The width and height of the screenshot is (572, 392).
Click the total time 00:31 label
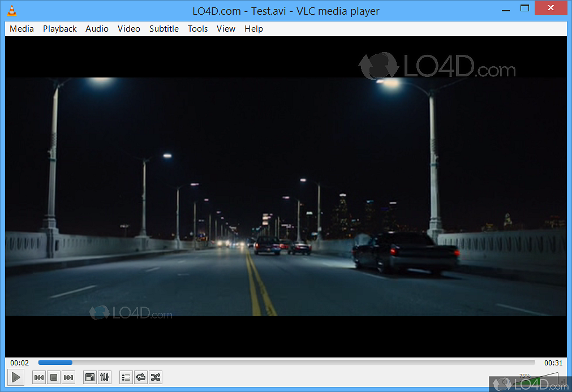pos(553,363)
